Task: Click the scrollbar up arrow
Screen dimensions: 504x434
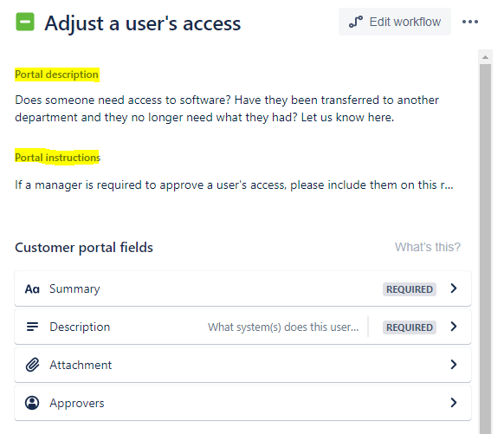Action: (485, 57)
